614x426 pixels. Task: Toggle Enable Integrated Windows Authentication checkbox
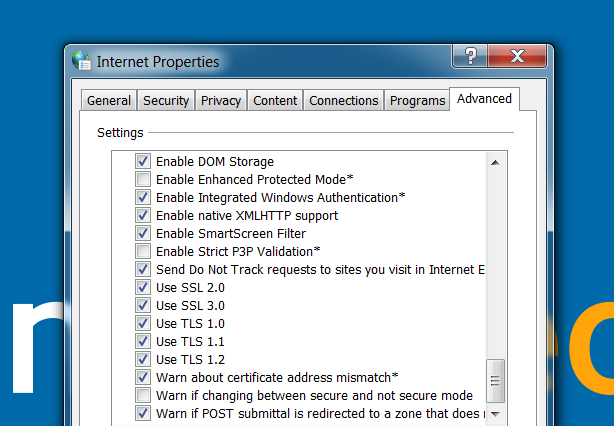point(143,197)
